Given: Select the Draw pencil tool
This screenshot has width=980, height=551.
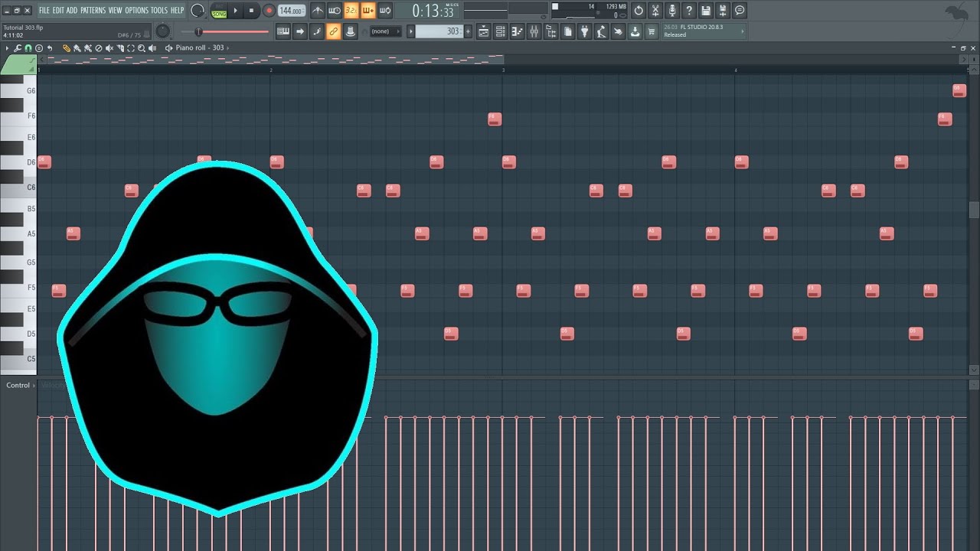Looking at the screenshot, I should (67, 48).
